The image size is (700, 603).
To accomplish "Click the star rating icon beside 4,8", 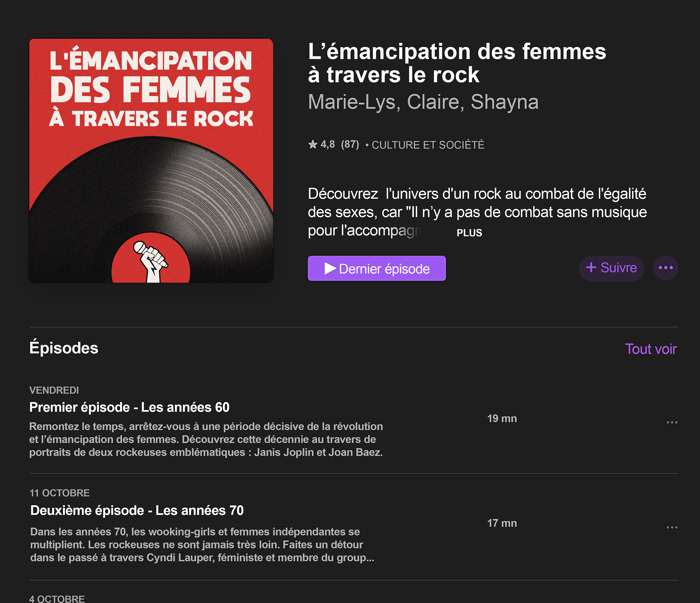I will [x=312, y=145].
